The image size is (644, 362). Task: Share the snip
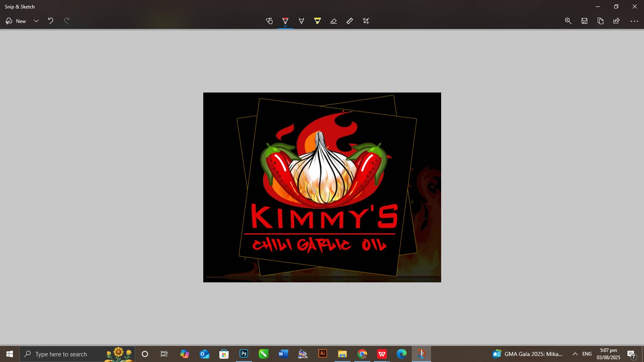click(x=616, y=21)
